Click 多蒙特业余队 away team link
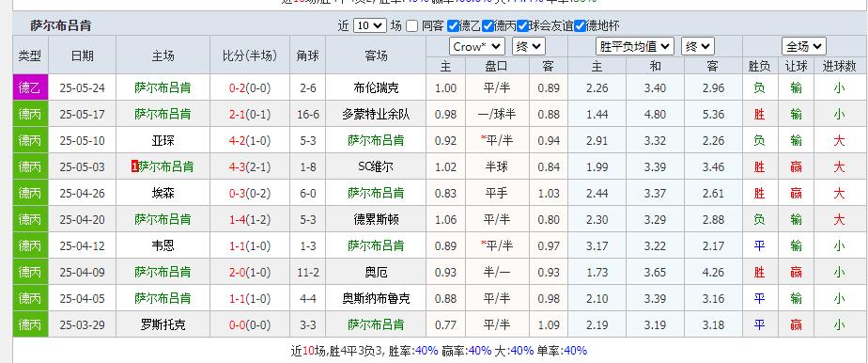Image resolution: width=868 pixels, height=363 pixels. [376, 114]
